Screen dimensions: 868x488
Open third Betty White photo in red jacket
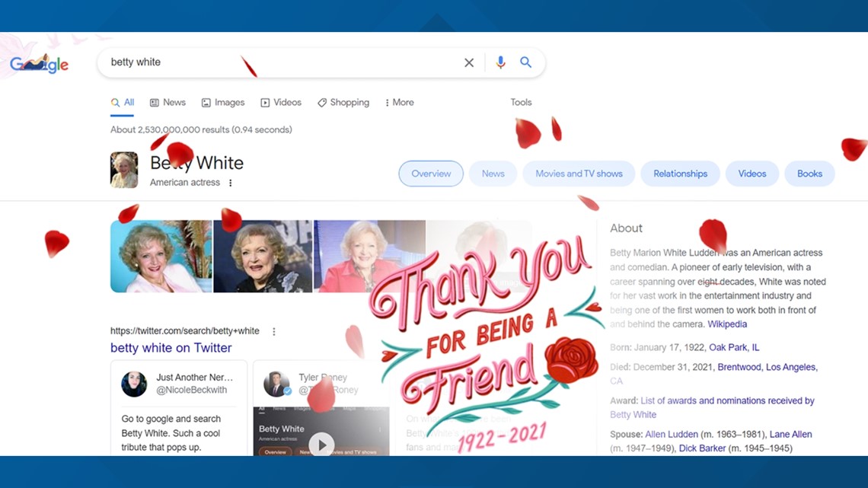pos(369,256)
